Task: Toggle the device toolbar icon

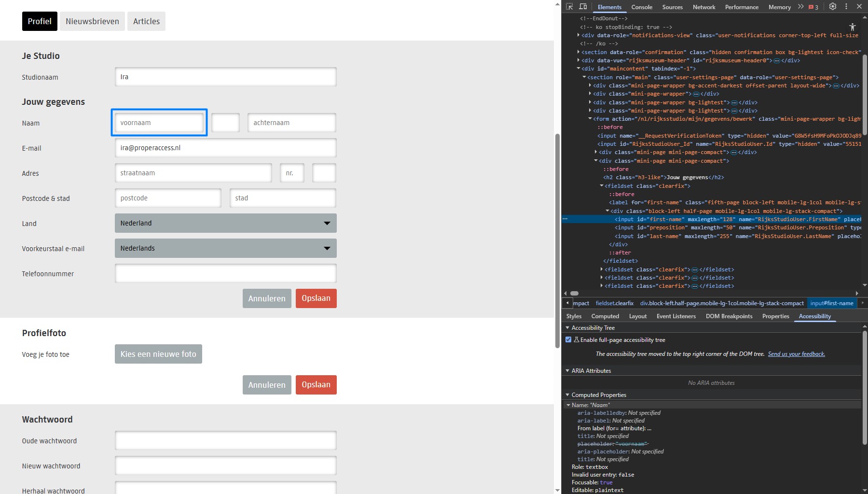Action: click(583, 7)
